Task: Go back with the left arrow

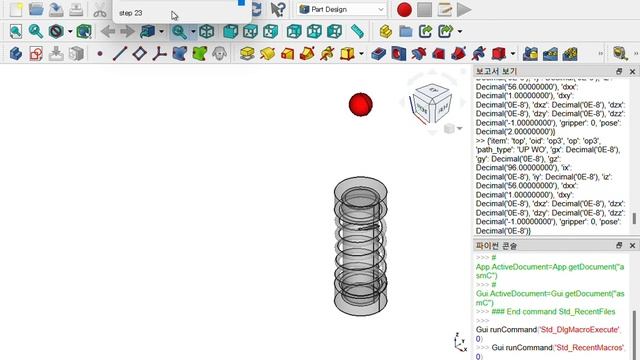Action: 108,31
